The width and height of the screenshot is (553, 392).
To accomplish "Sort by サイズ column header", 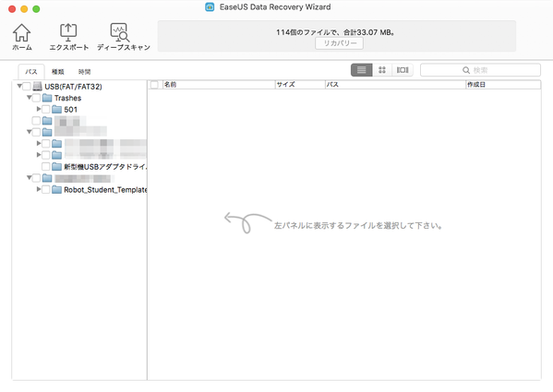I will coord(300,85).
